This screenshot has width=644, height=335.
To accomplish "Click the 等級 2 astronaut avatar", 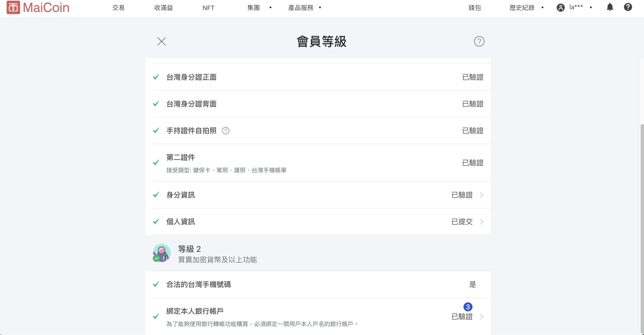I will (162, 253).
